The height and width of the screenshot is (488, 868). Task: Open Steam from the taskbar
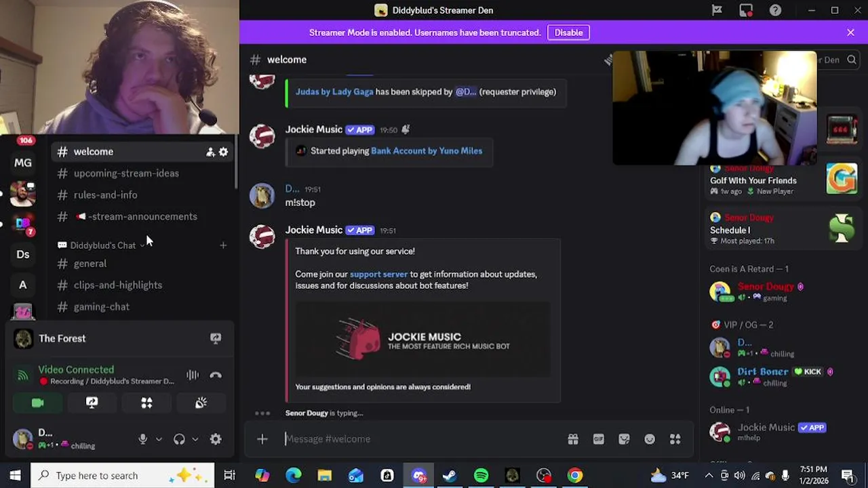(449, 475)
